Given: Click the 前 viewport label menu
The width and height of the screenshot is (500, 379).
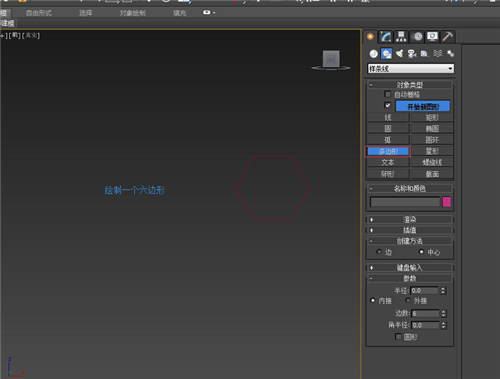Looking at the screenshot, I should pos(15,35).
